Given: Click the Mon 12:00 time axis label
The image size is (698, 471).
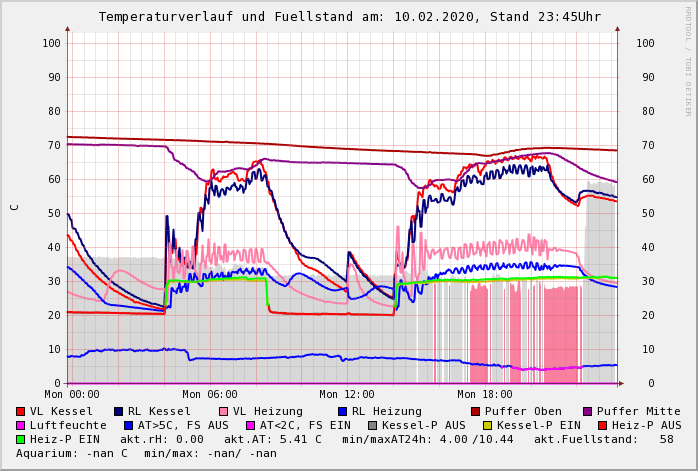Looking at the screenshot, I should pos(347,394).
